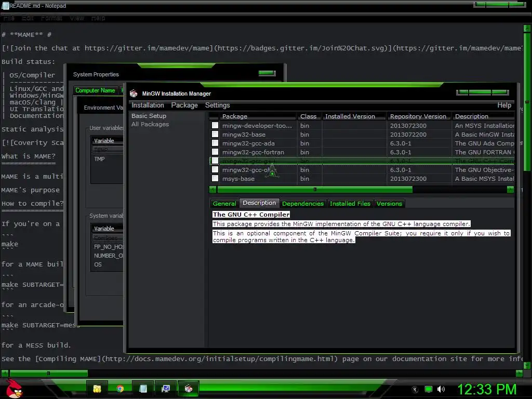Switch to the Description tab
This screenshot has height=399, width=532.
coord(259,203)
